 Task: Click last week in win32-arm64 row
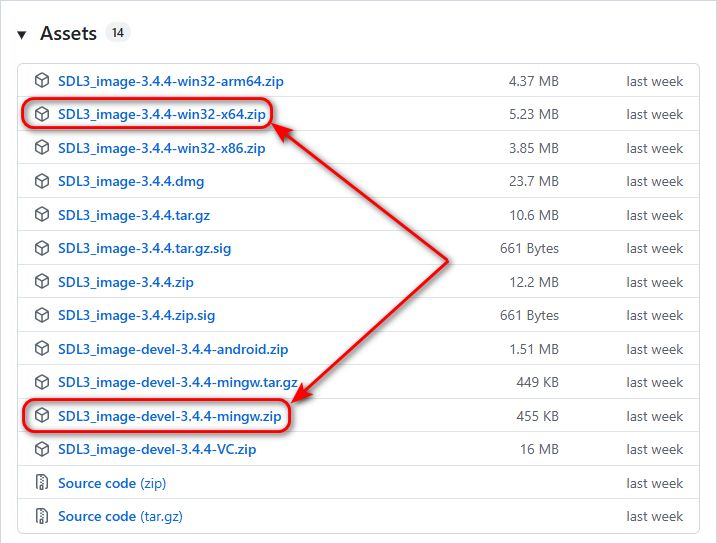[654, 81]
